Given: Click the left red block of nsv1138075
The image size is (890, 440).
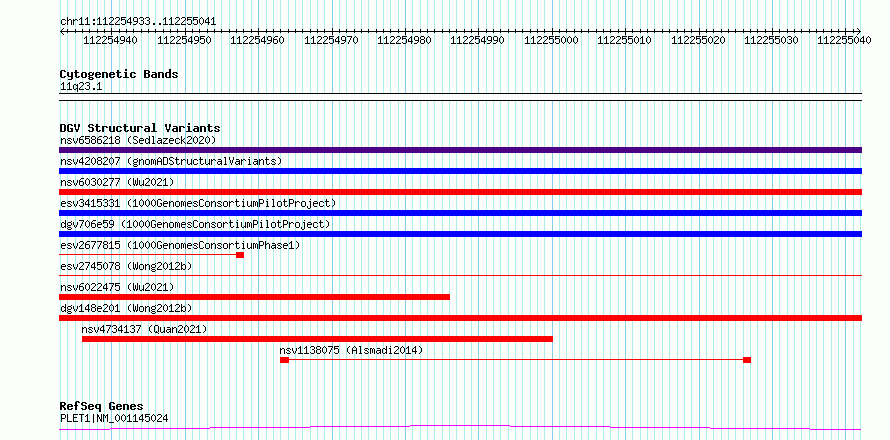Looking at the screenshot, I should 284,360.
